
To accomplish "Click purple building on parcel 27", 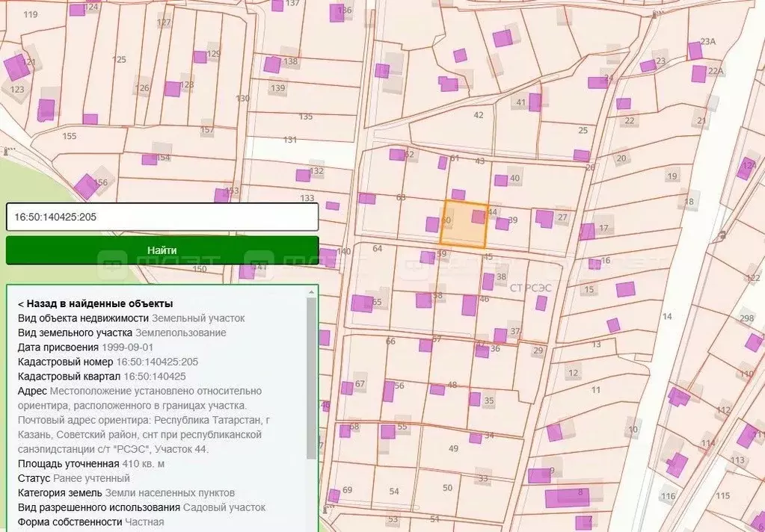I will [x=544, y=219].
